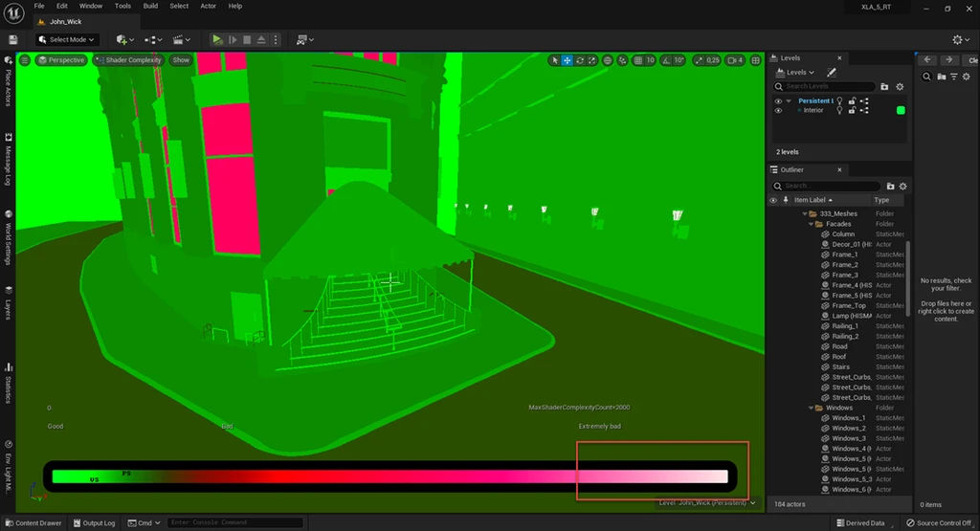The image size is (980, 531).
Task: Click the Stop simulation button
Action: [247, 39]
